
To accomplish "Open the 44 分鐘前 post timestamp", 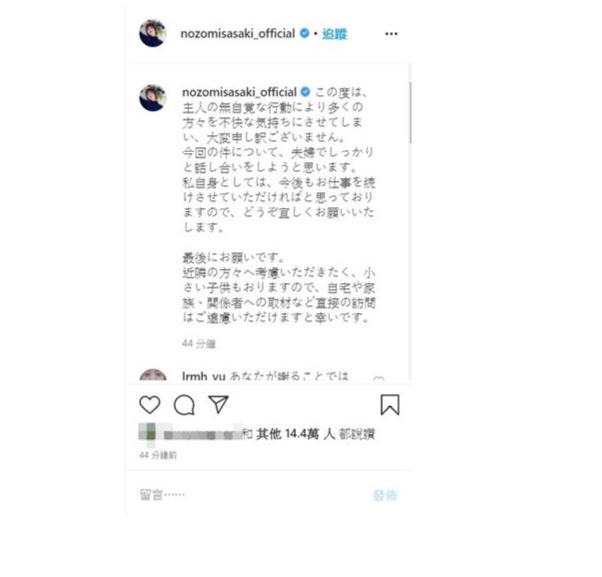I will 158,455.
